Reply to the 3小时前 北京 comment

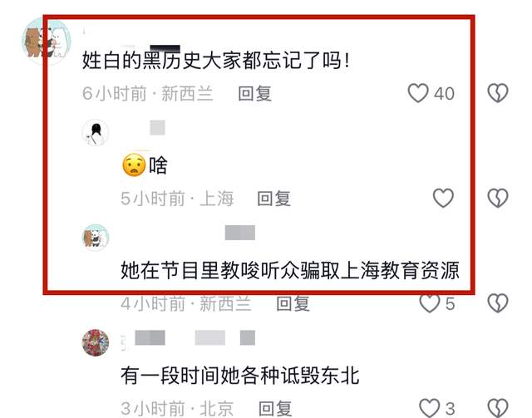coord(275,409)
